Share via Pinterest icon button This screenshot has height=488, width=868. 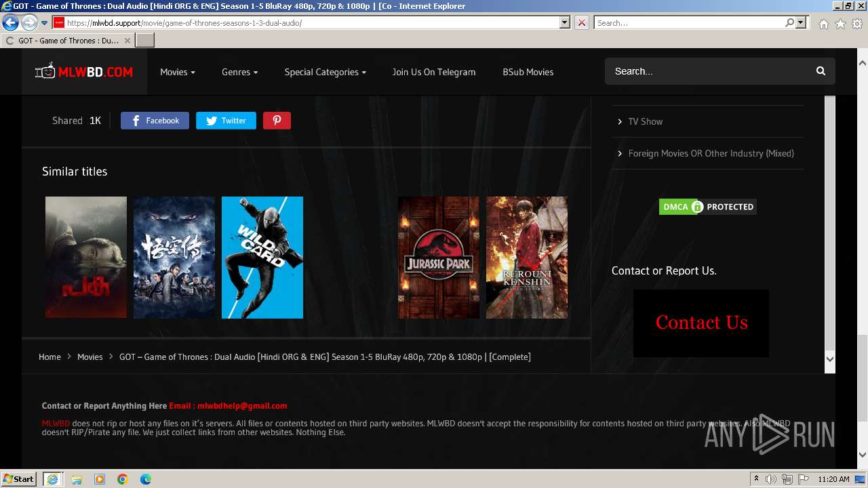coord(277,121)
